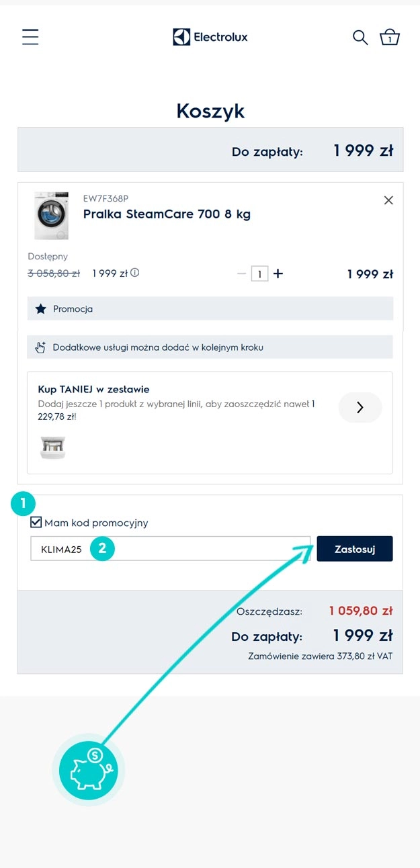Click the Electrolux logo
The width and height of the screenshot is (420, 868).
click(x=210, y=37)
